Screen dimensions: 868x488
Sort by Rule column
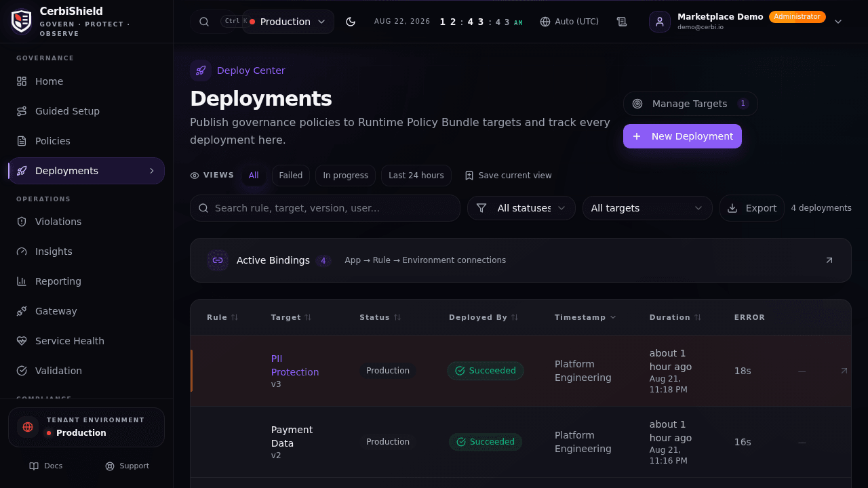coord(222,317)
